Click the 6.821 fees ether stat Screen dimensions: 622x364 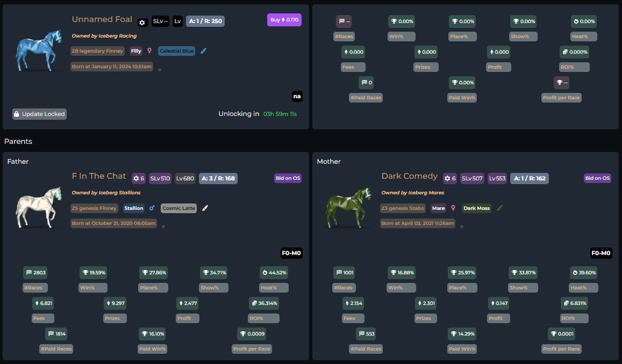tap(43, 303)
